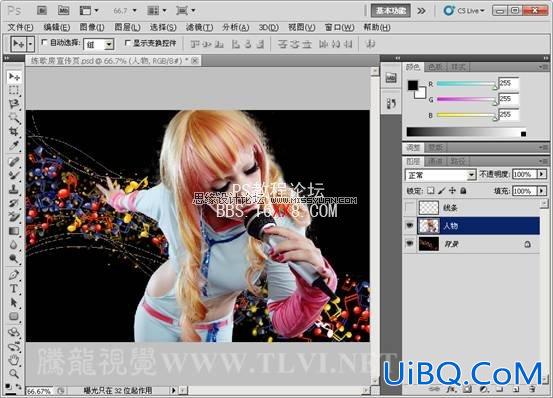553x398 pixels.
Task: Select the Zoom tool
Action: 14,374
